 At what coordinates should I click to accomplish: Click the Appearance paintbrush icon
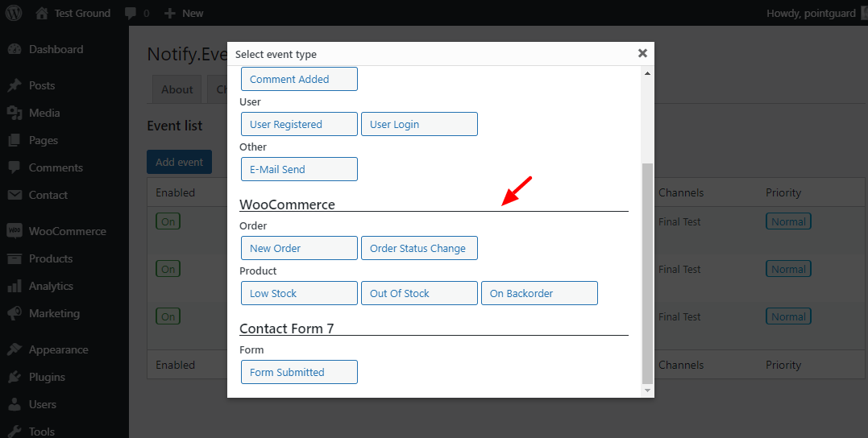coord(15,349)
